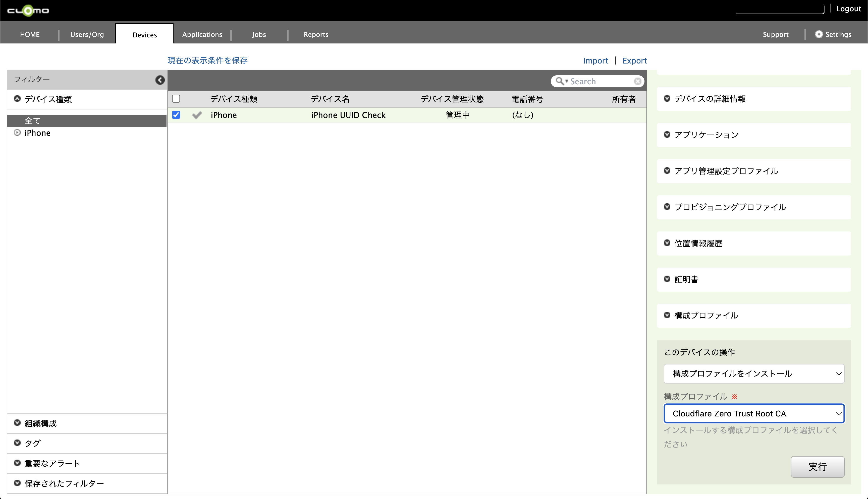Click the CLOMO logo
The height and width of the screenshot is (499, 868).
pyautogui.click(x=28, y=11)
